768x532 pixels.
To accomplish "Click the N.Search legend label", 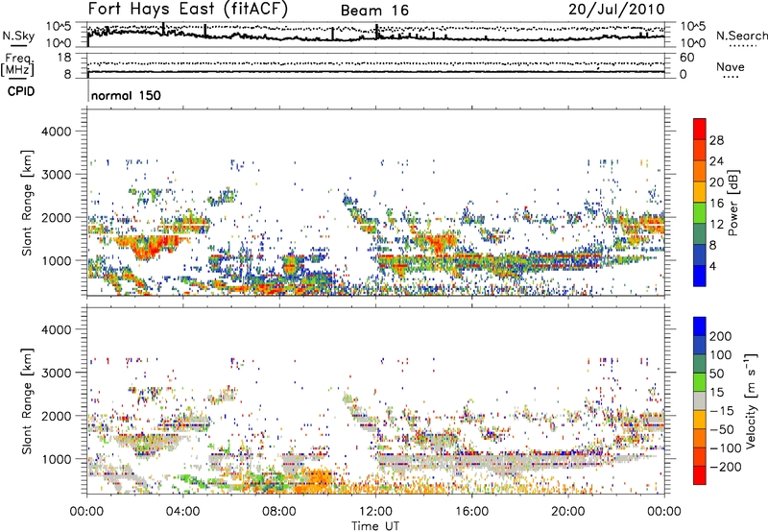I will (741, 36).
